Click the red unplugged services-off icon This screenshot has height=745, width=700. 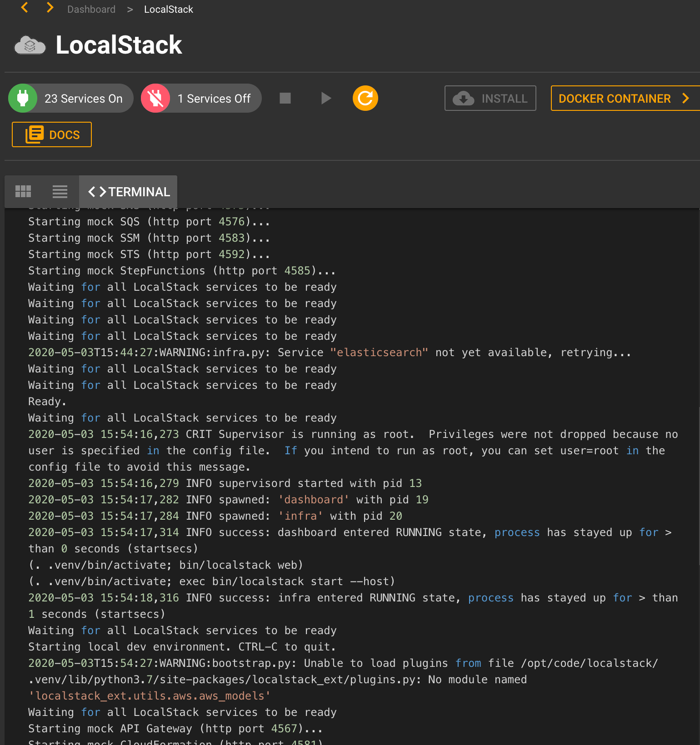[x=155, y=98]
